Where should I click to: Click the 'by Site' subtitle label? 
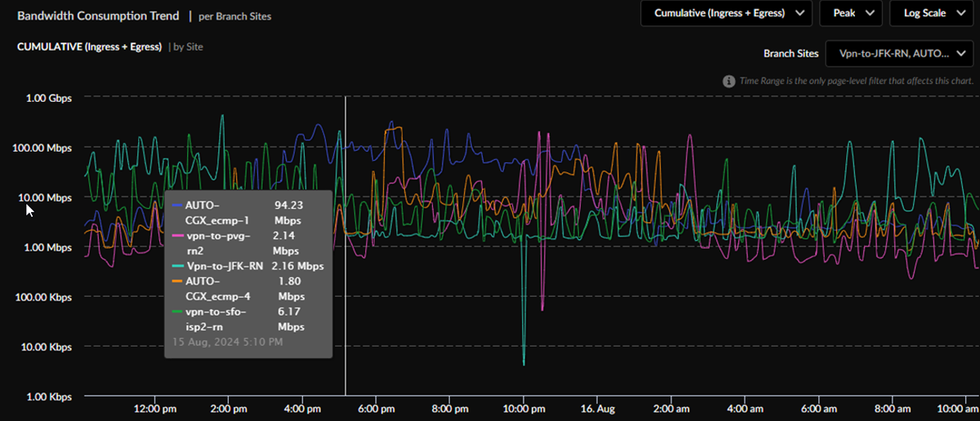tap(186, 47)
